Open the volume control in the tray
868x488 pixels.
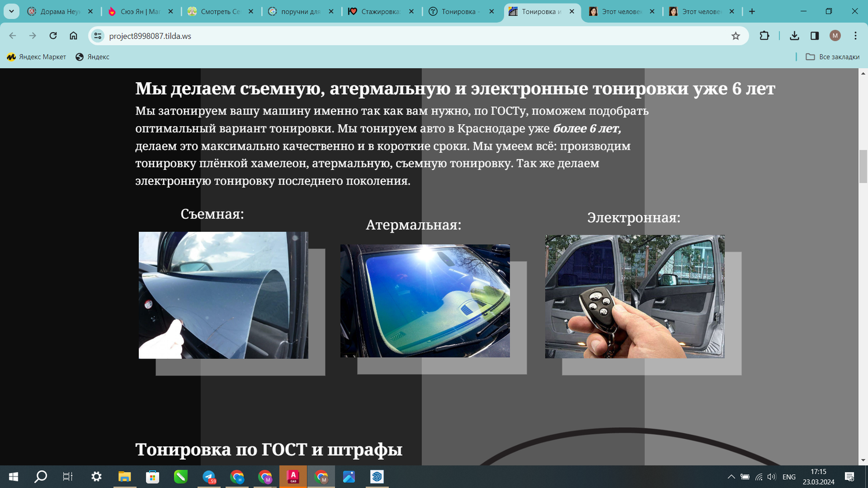(771, 477)
